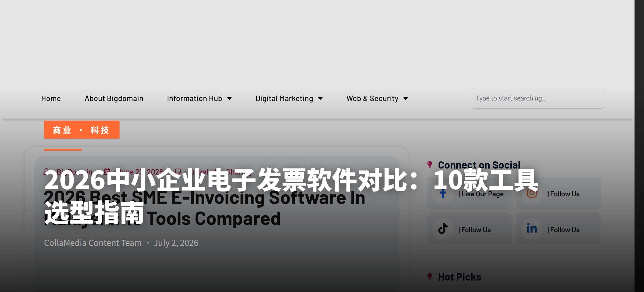This screenshot has width=644, height=292.
Task: Expand the Information Hub dropdown arrow
Action: pyautogui.click(x=230, y=99)
